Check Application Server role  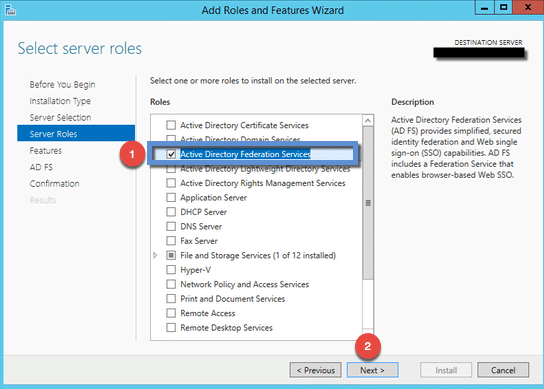point(171,197)
